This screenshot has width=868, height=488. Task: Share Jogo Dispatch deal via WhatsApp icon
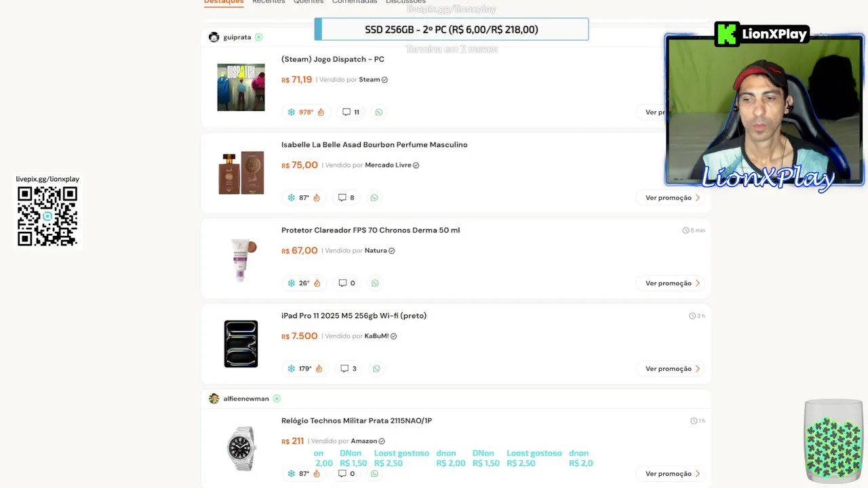[379, 112]
